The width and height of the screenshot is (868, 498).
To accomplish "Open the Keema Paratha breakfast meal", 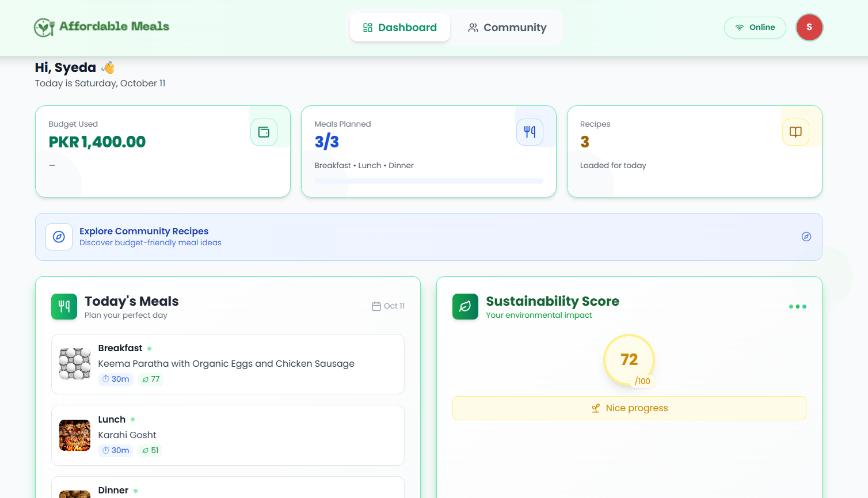I will click(x=228, y=364).
